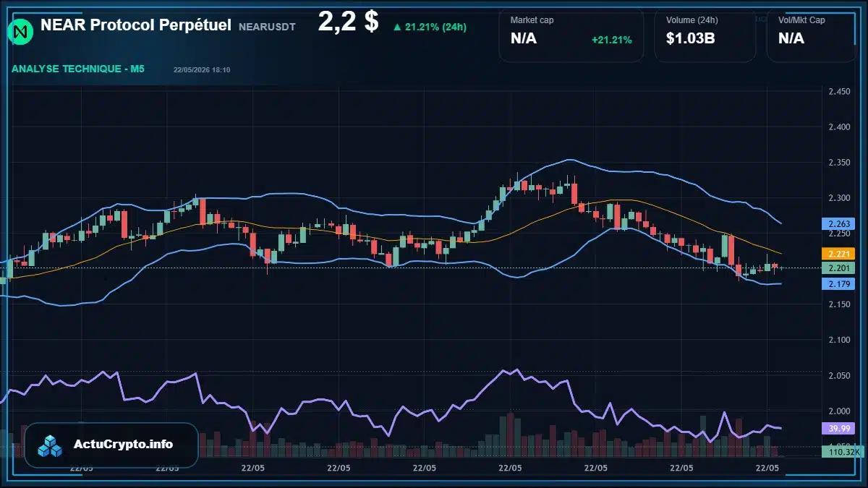Click the 22/05/2026 18:10 timestamp
Image resolution: width=868 pixels, height=488 pixels.
[202, 70]
